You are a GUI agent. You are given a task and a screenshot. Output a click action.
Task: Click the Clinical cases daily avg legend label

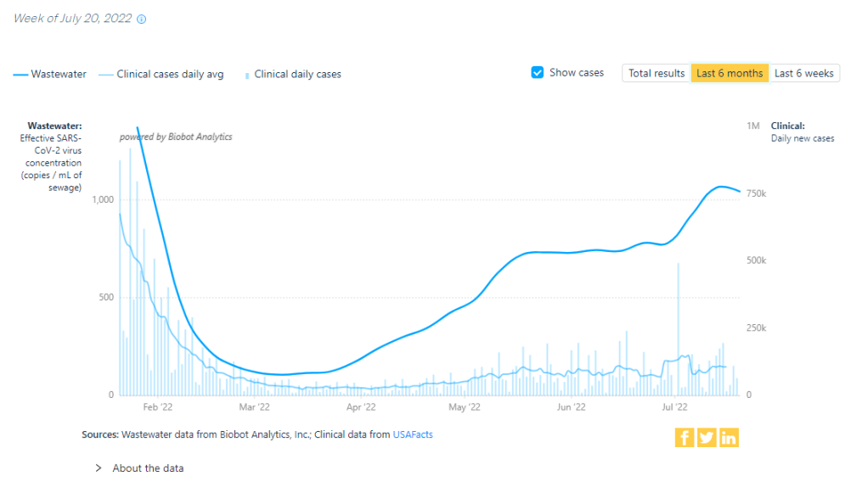[x=170, y=75]
